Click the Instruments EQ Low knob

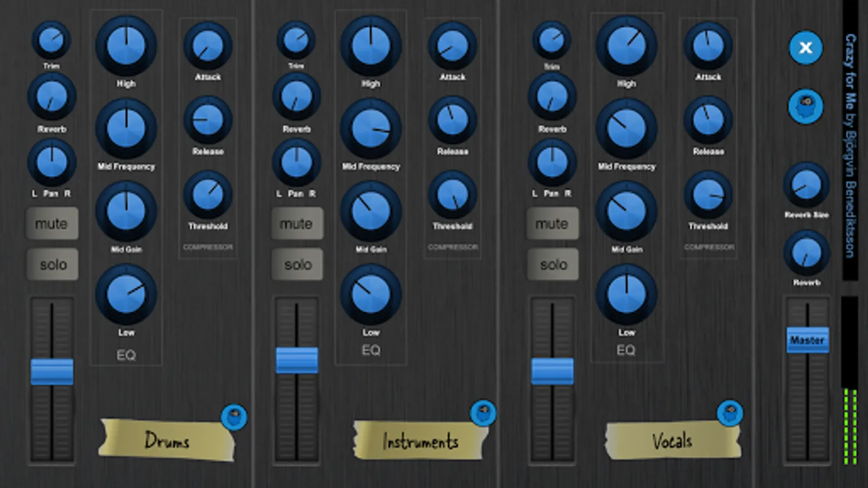tap(371, 294)
